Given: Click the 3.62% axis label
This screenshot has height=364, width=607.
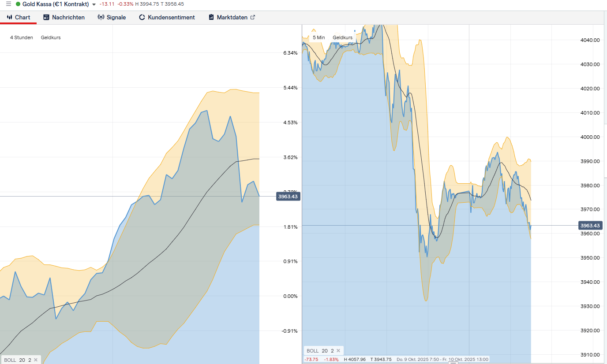Looking at the screenshot, I should pyautogui.click(x=290, y=157).
